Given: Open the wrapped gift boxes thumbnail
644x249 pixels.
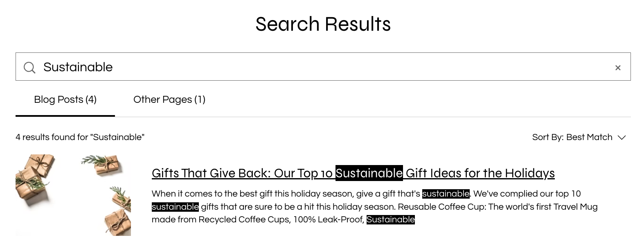Looking at the screenshot, I should click(x=73, y=195).
